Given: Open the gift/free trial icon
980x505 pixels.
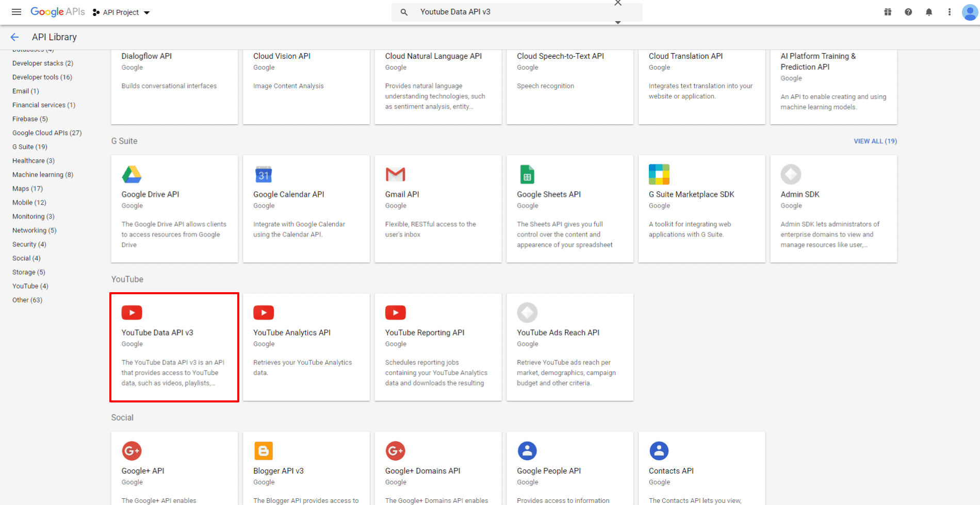Looking at the screenshot, I should [888, 12].
